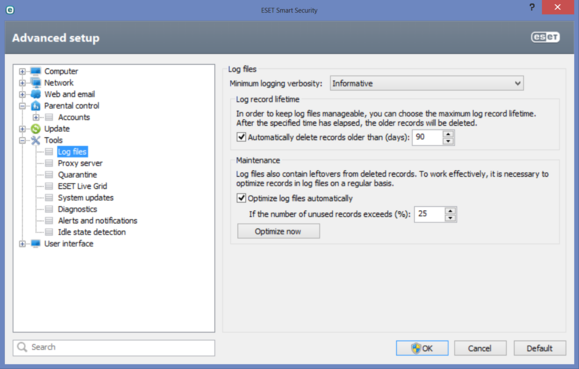Click the Quarantine page icon
The width and height of the screenshot is (579, 369).
[x=49, y=174]
